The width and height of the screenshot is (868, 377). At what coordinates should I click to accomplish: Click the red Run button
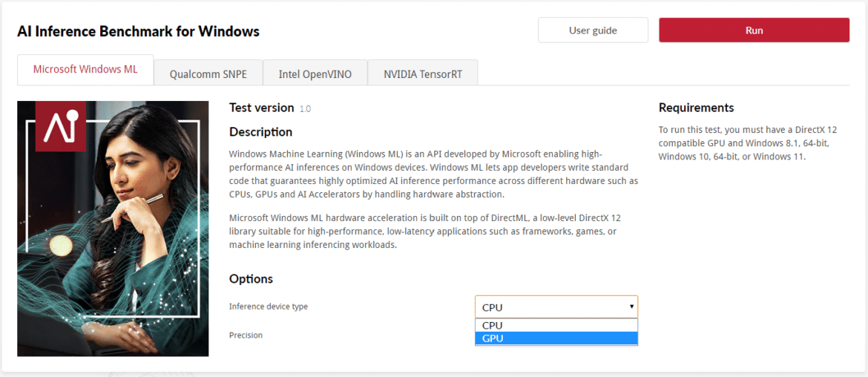[754, 30]
